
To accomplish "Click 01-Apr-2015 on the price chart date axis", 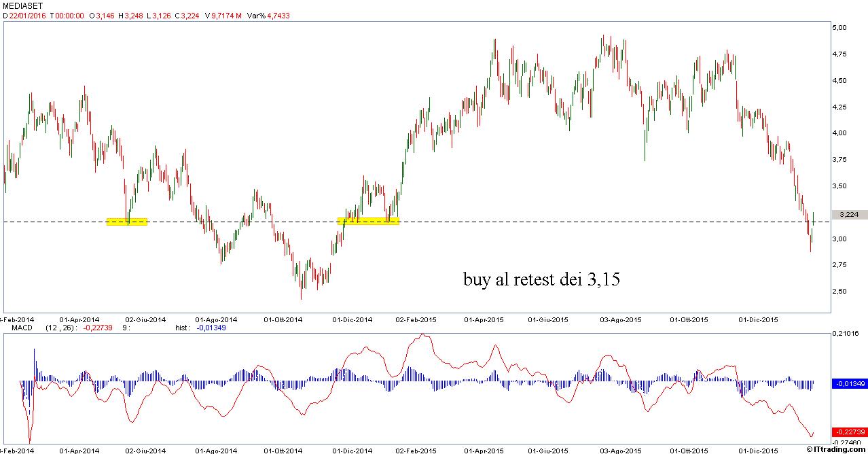I will [484, 319].
